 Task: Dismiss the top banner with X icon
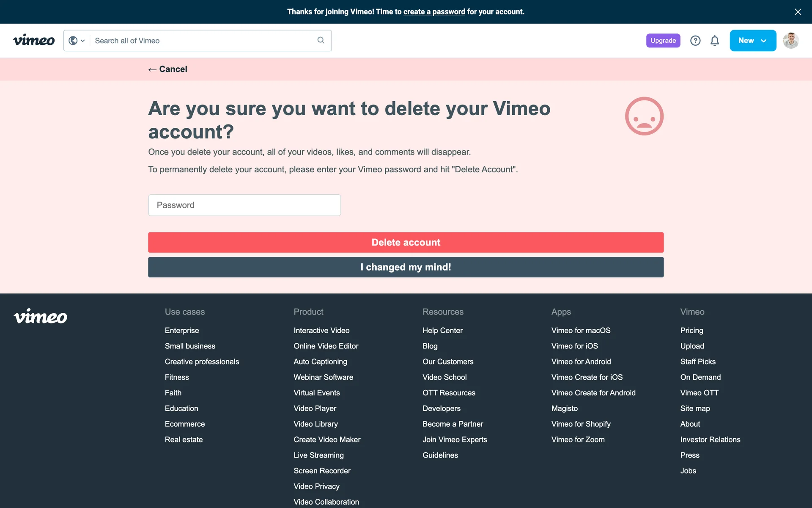[798, 12]
